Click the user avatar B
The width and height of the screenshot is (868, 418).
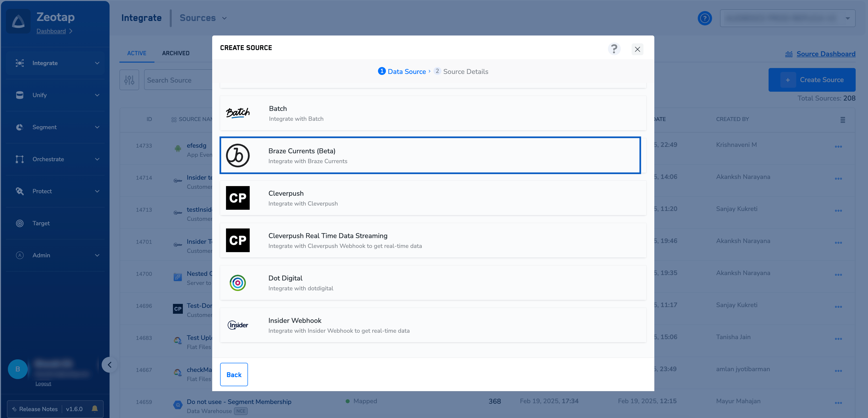pyautogui.click(x=18, y=369)
